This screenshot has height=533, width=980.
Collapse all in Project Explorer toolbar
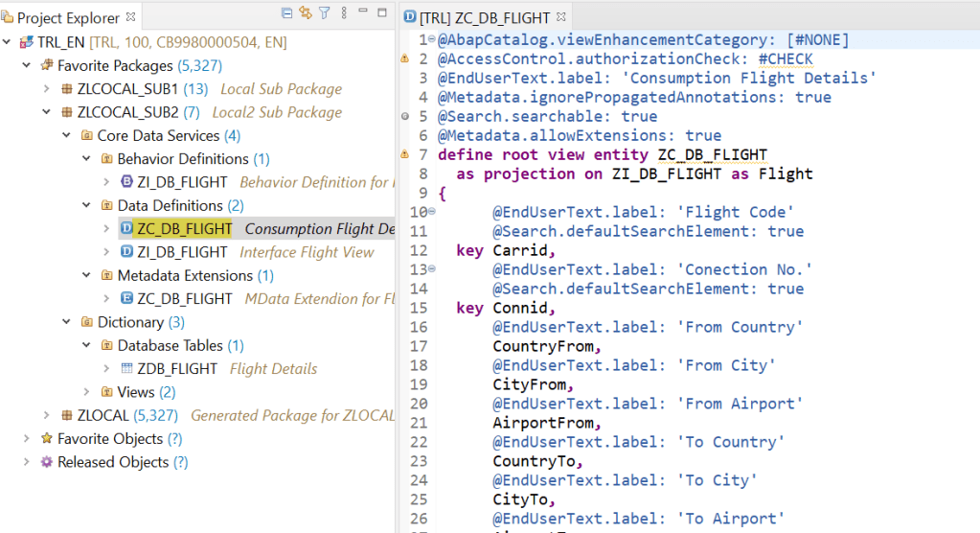[286, 12]
